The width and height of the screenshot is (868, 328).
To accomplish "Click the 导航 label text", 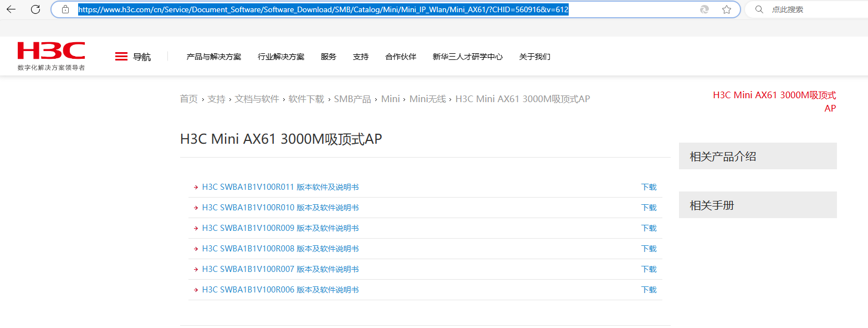I will coord(142,57).
